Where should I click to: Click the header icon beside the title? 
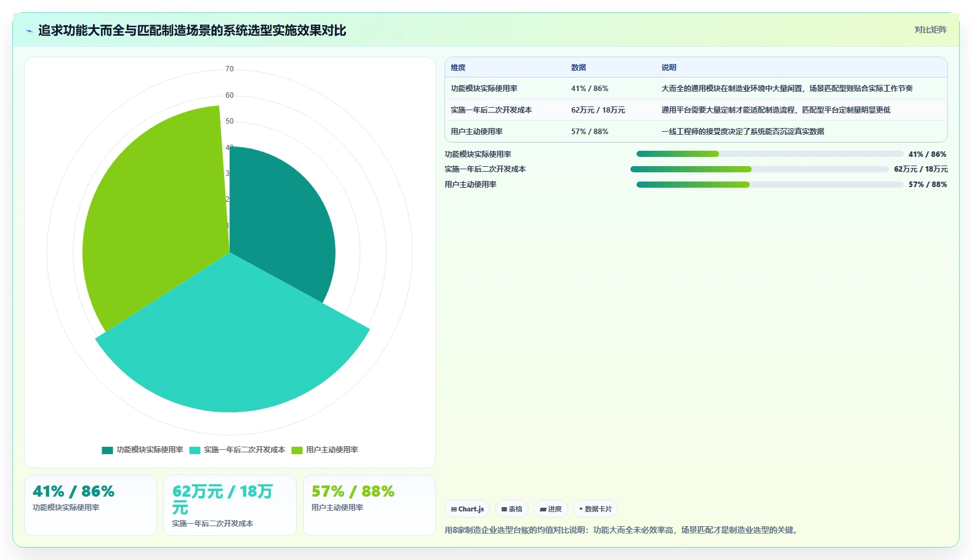point(29,31)
